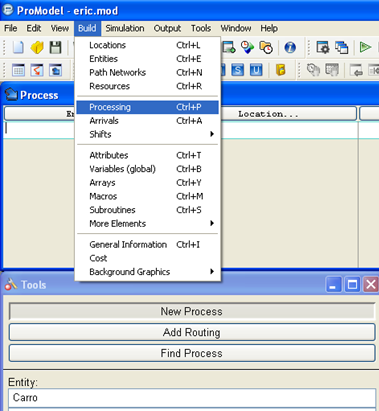Open General Information from Build menu
The height and width of the screenshot is (411, 379).
(x=147, y=245)
